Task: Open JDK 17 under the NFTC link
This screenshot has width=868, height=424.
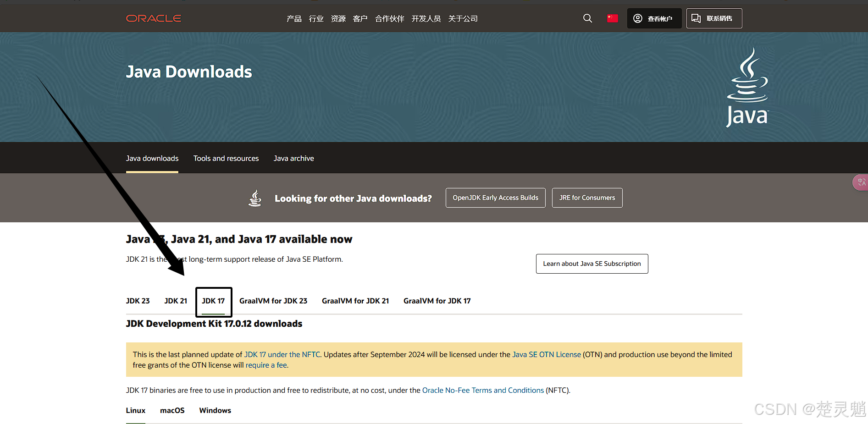Action: 282,354
